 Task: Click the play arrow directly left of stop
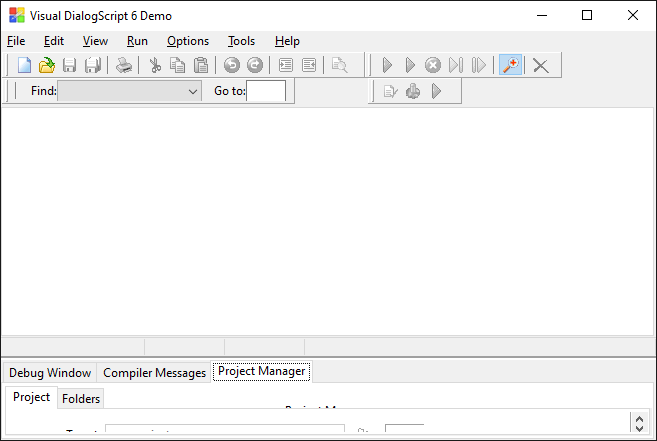pos(410,65)
